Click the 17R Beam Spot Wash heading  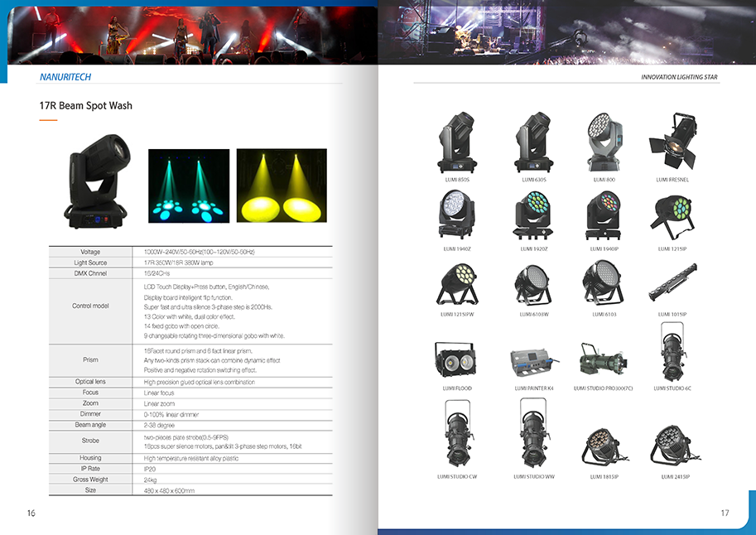(x=86, y=106)
